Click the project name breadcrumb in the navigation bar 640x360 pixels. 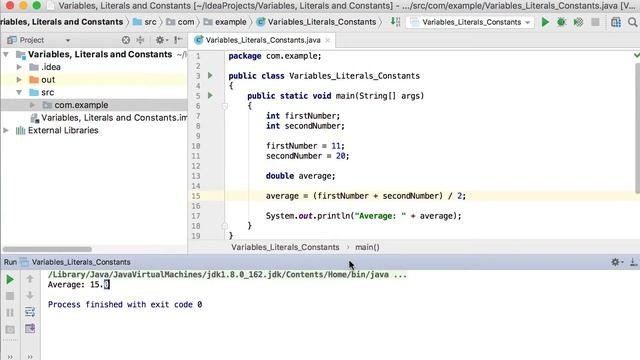pyautogui.click(x=61, y=22)
